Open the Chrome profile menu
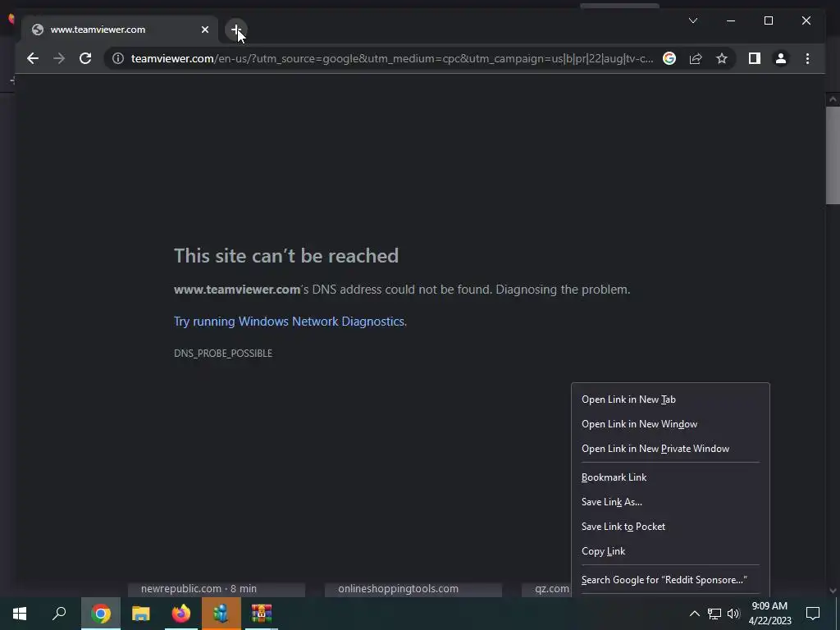Image resolution: width=840 pixels, height=630 pixels. (781, 58)
